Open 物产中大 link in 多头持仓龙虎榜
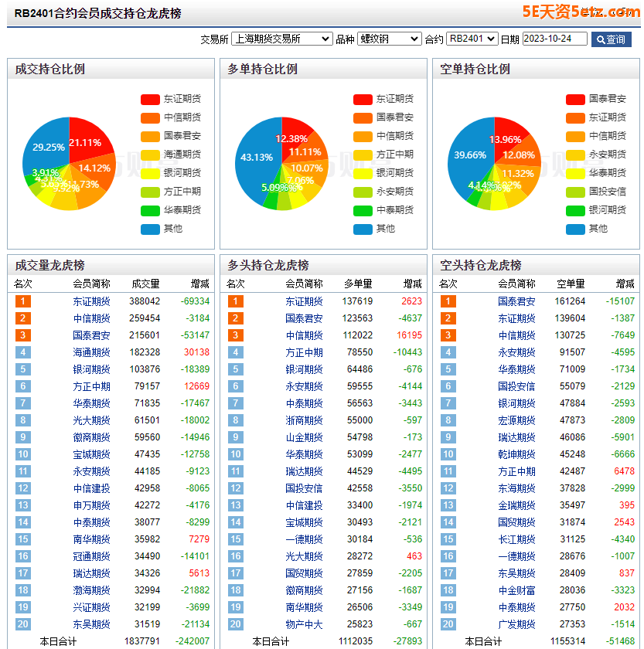 pyautogui.click(x=304, y=624)
